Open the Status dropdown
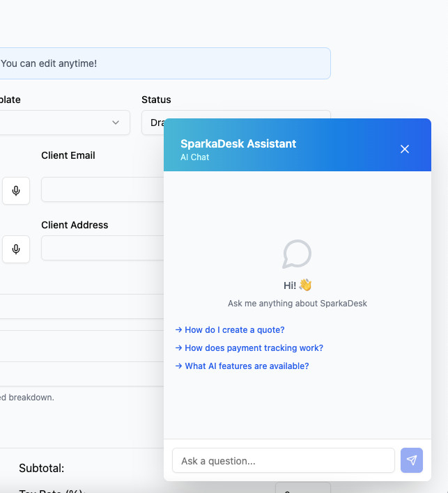The image size is (448, 493). tap(236, 123)
